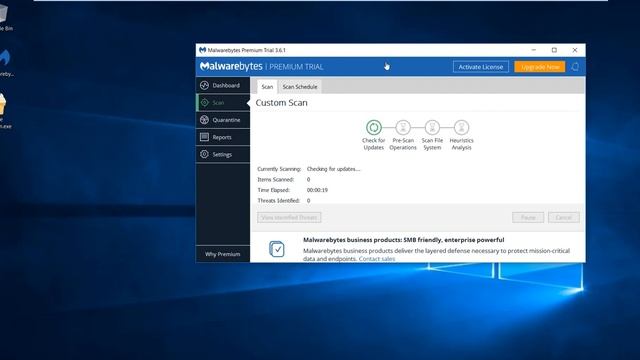This screenshot has width=640, height=360.
Task: Click the Reports list icon
Action: [204, 137]
